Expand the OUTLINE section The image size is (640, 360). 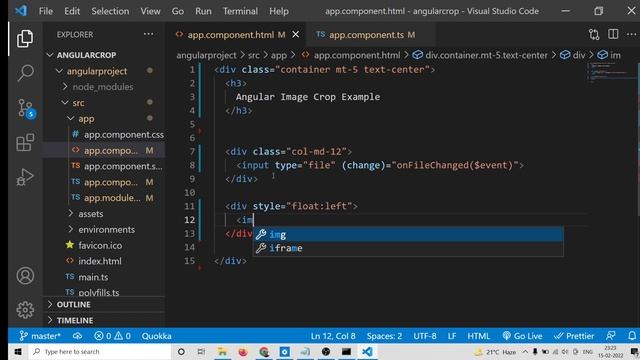click(104, 304)
